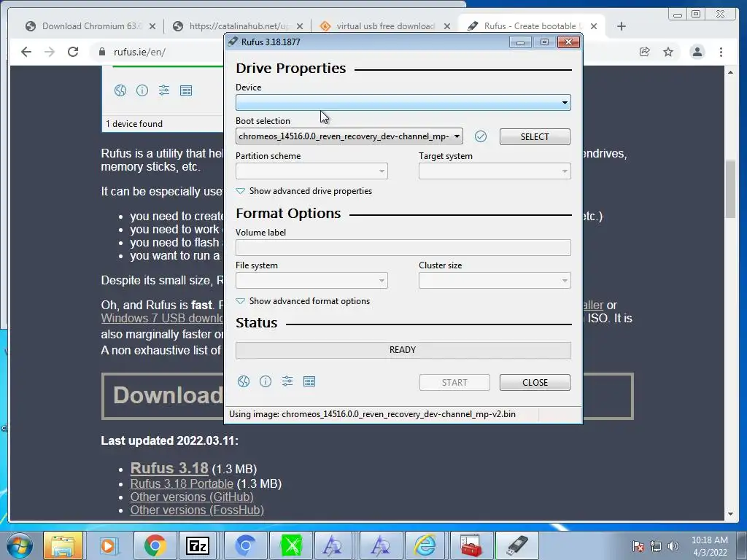Click network icon in system tray
747x560 pixels.
(656, 546)
